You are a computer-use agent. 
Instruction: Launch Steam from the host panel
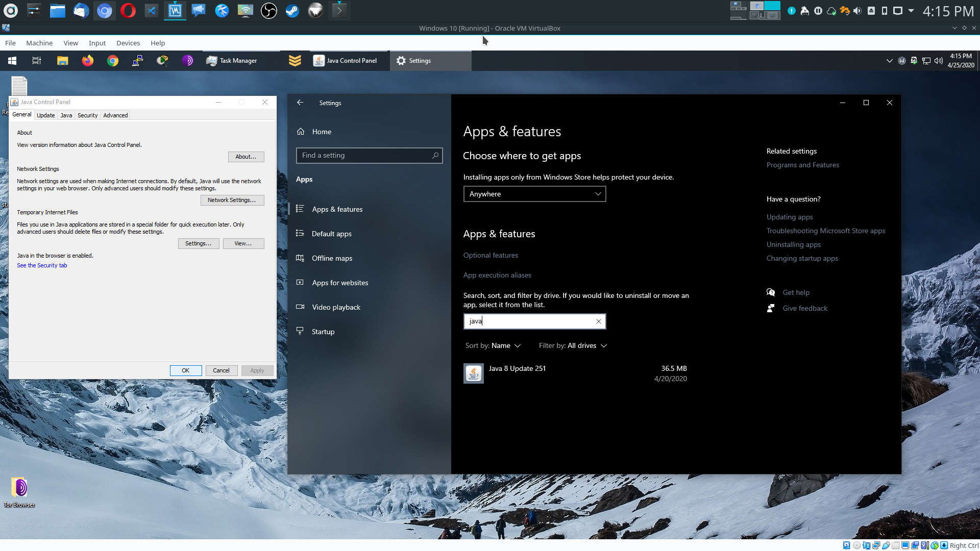pyautogui.click(x=292, y=11)
